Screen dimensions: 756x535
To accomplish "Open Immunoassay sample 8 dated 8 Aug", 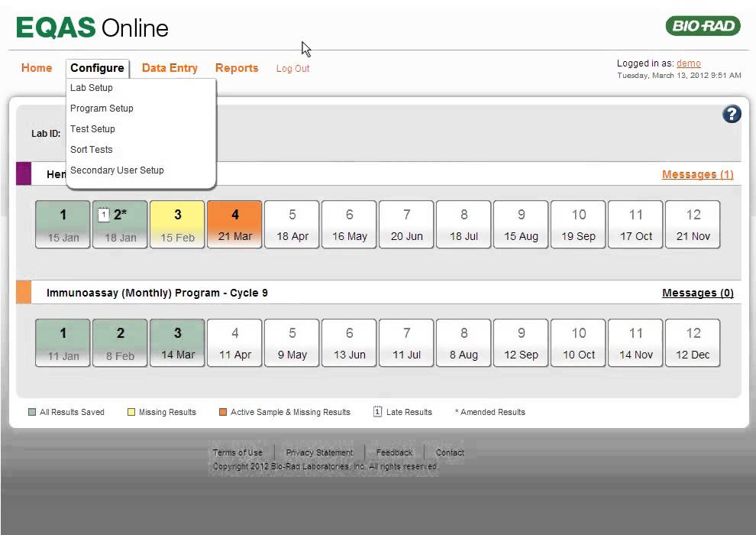I will pyautogui.click(x=464, y=343).
